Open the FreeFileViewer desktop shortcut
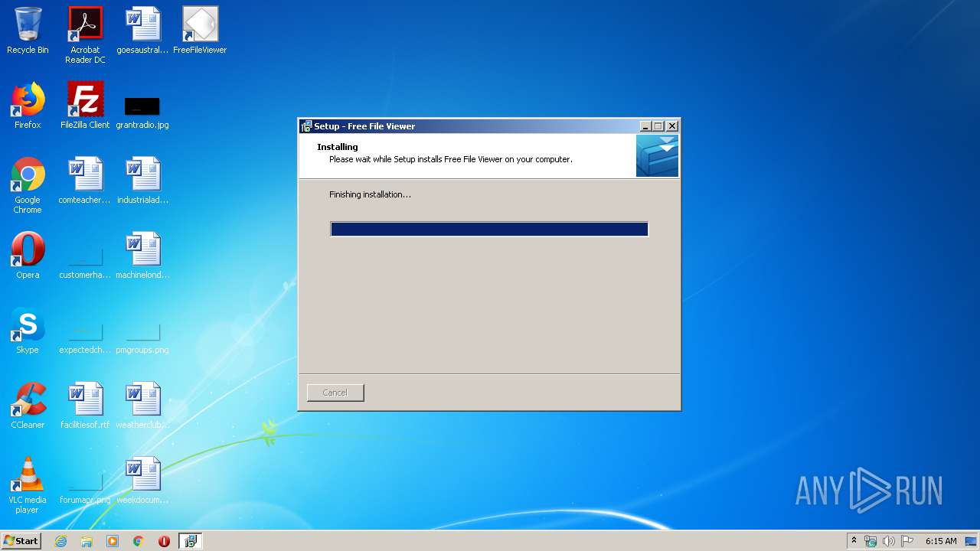The image size is (980, 551). pyautogui.click(x=200, y=31)
